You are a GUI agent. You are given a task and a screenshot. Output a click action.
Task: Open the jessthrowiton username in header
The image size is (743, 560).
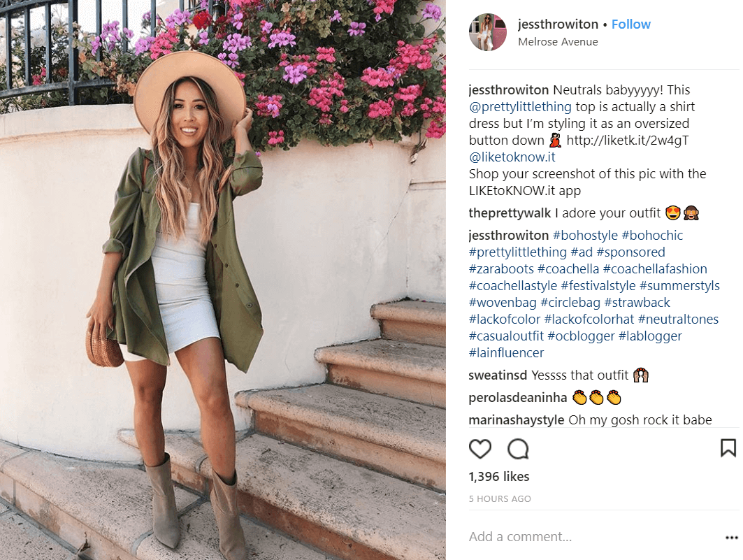point(558,24)
